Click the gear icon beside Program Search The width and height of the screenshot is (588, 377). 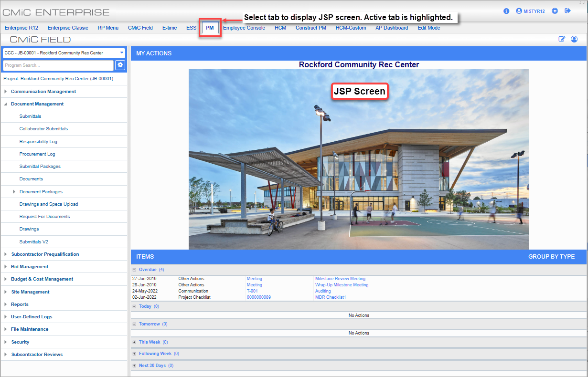120,65
